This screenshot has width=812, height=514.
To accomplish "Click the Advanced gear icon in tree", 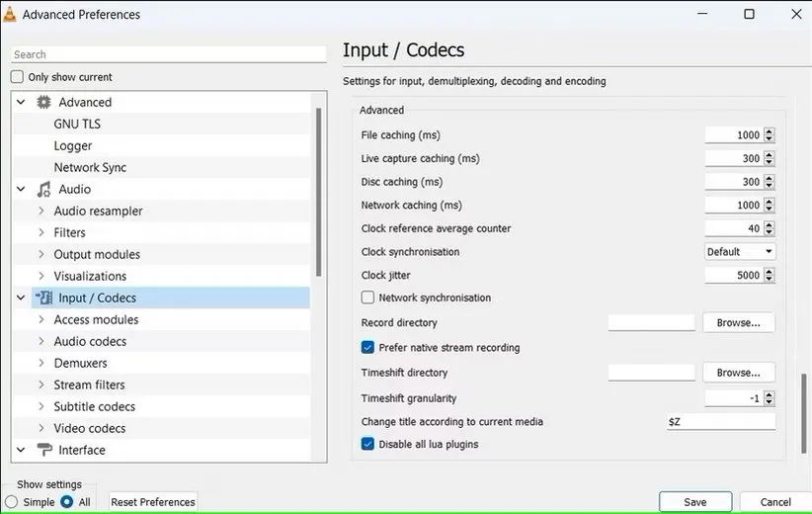I will [x=43, y=103].
